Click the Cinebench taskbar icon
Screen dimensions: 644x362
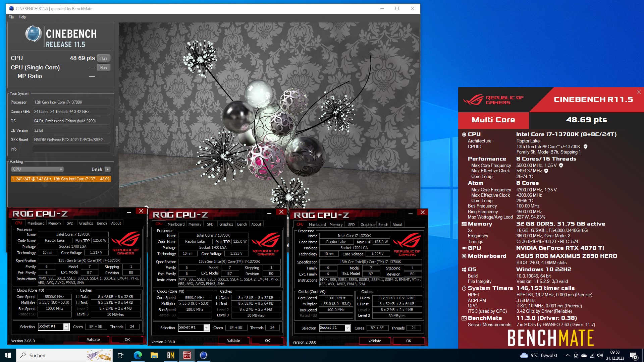tap(203, 355)
